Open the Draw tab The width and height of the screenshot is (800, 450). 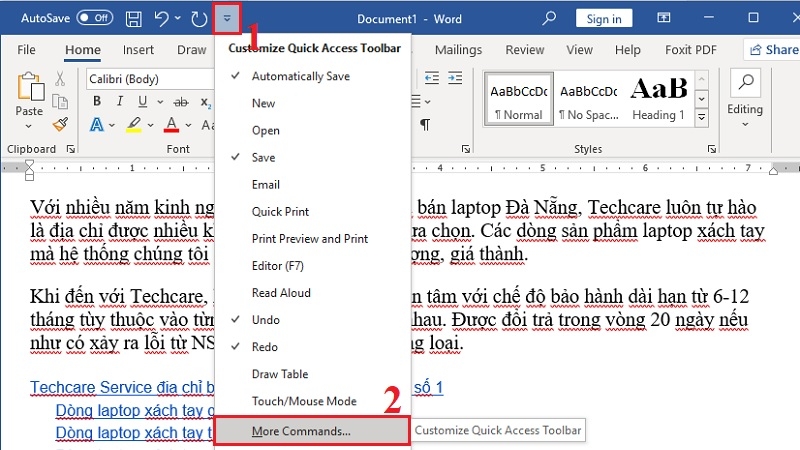191,50
